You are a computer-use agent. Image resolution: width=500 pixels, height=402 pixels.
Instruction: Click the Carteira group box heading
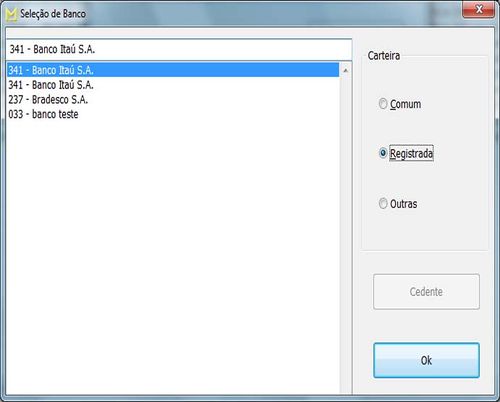point(384,55)
